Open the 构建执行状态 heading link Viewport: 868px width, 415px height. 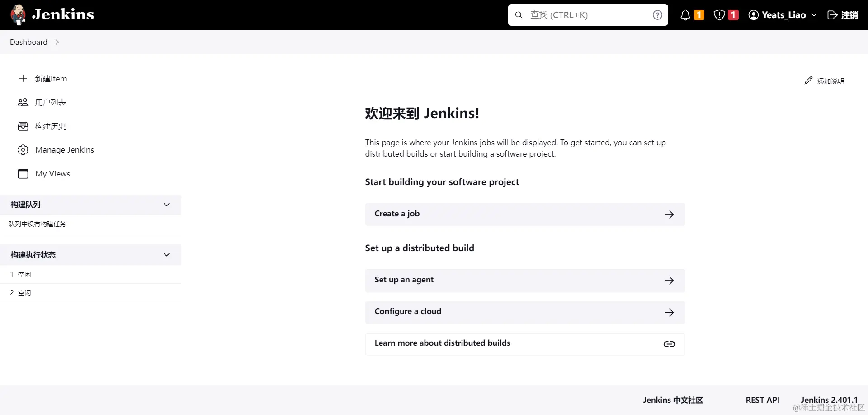(33, 255)
